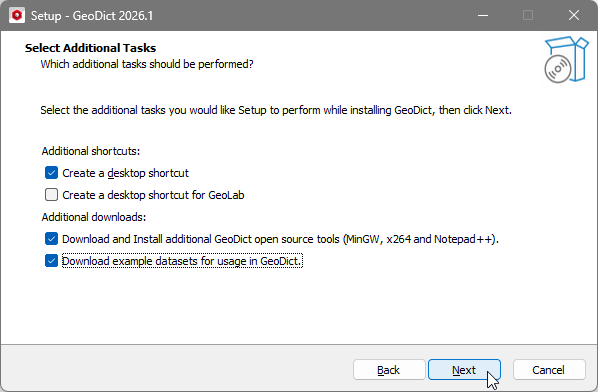Click the Next button
The height and width of the screenshot is (392, 598).
(464, 370)
